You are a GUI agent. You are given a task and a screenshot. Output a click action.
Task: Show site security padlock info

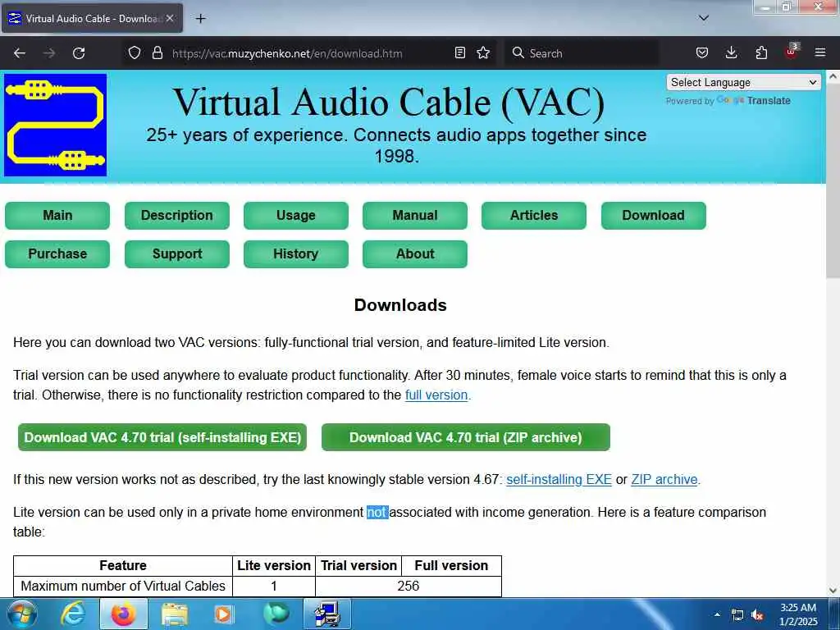(157, 53)
